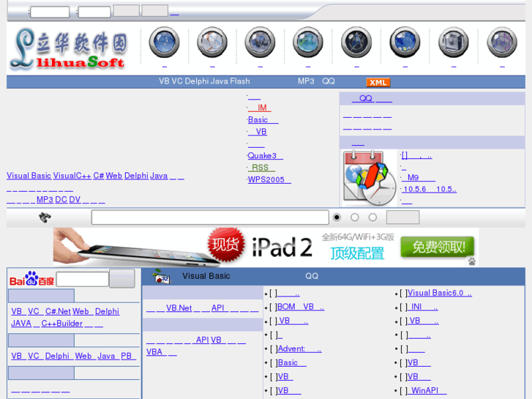Click the second gray button after login fields
Viewport: 532px width, 399px height.
click(154, 10)
